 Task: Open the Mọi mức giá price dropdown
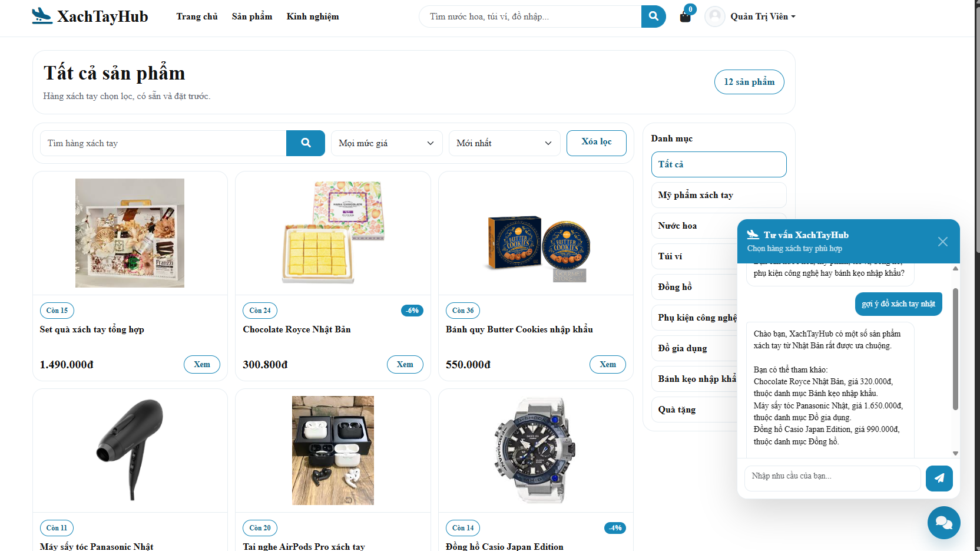pyautogui.click(x=386, y=143)
